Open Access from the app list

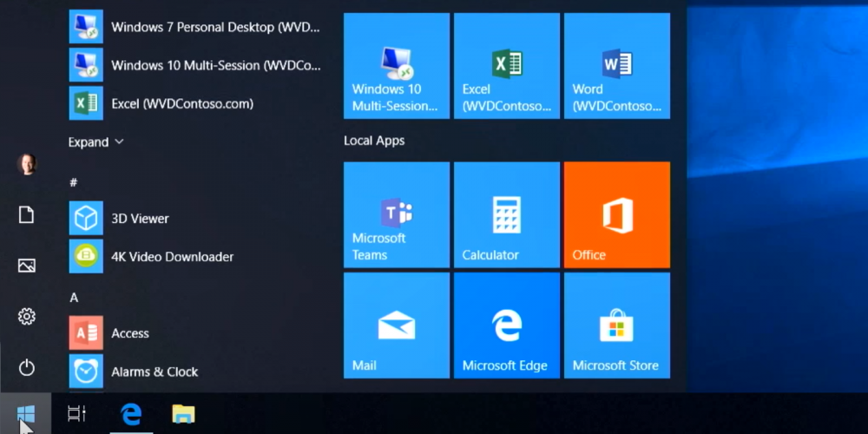[x=194, y=332]
